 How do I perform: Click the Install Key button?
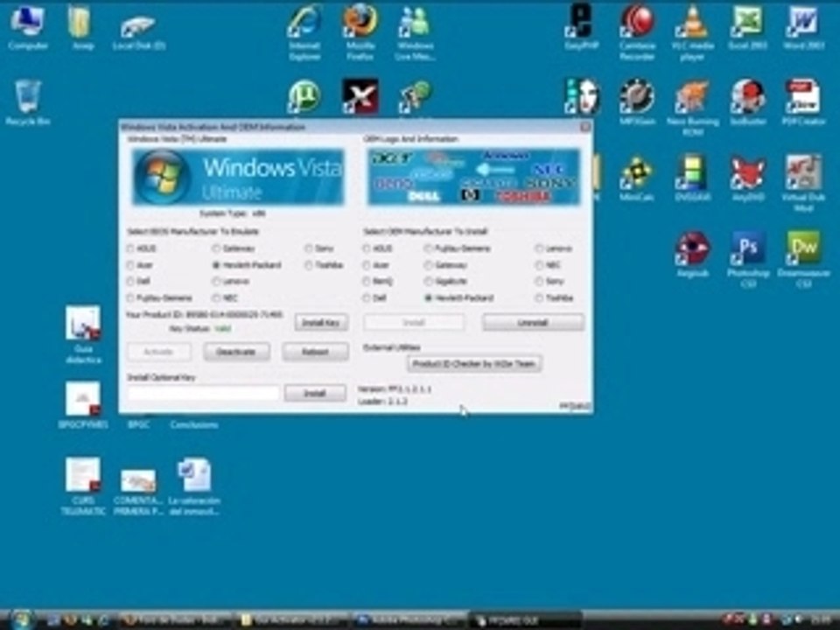[321, 323]
